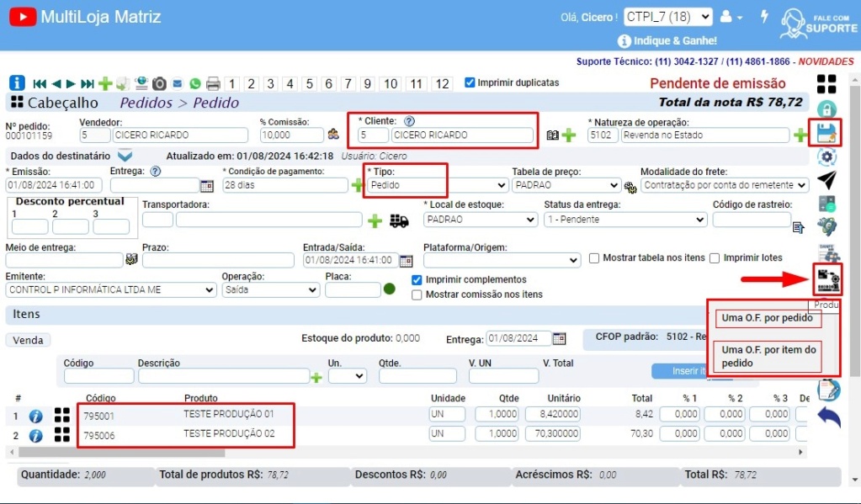Switch to numbered tab 5
Screen dimensions: 861x504
311,83
